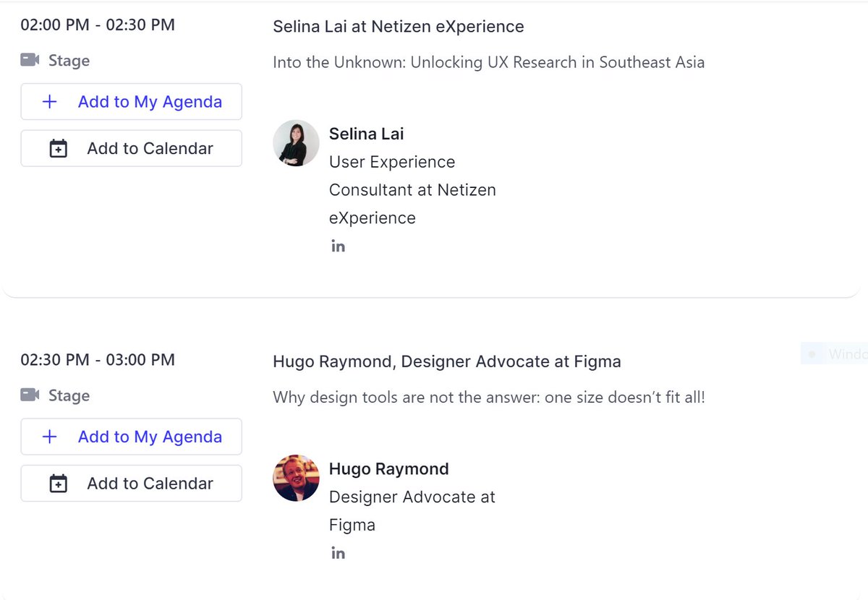Click Selina Lai's profile photo
This screenshot has width=868, height=600.
tap(296, 143)
